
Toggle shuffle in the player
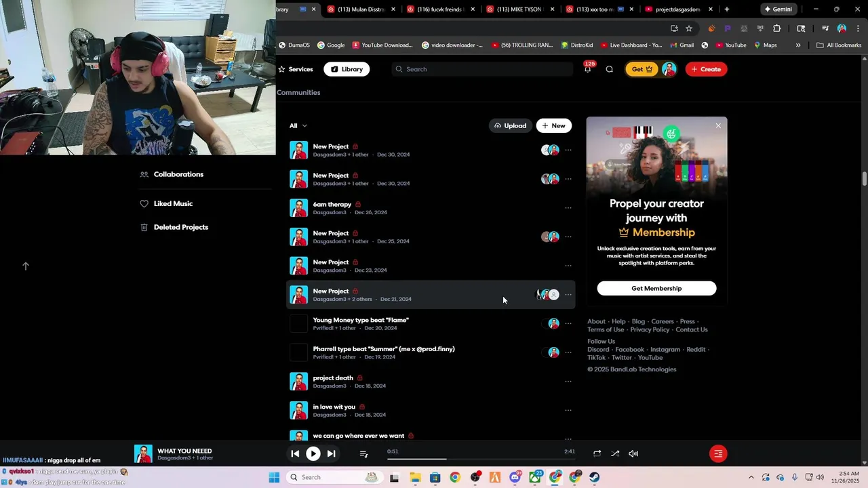click(x=615, y=453)
